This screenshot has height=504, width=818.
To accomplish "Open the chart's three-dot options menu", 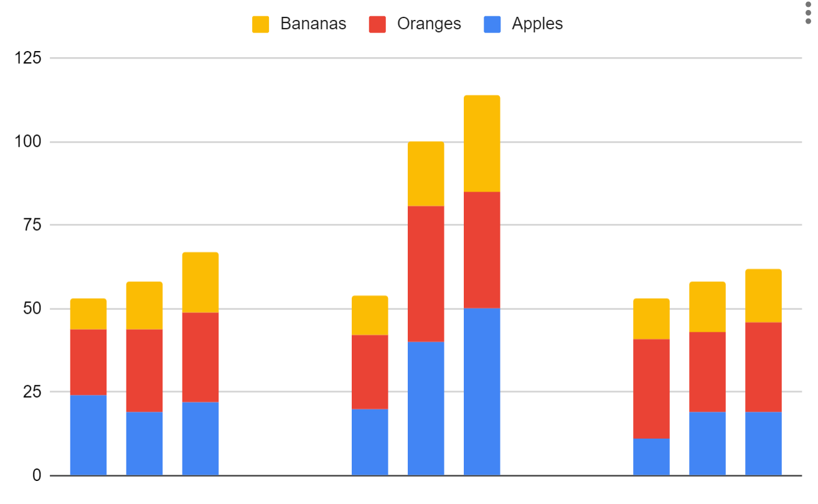I will tap(809, 12).
